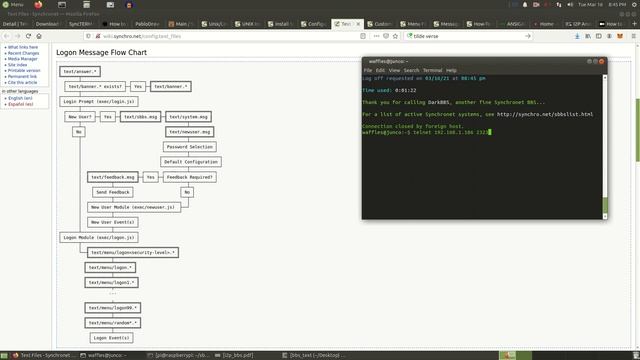Open 'Permanent link' sidebar link
Screen dimensions: 640x360
pos(22,76)
